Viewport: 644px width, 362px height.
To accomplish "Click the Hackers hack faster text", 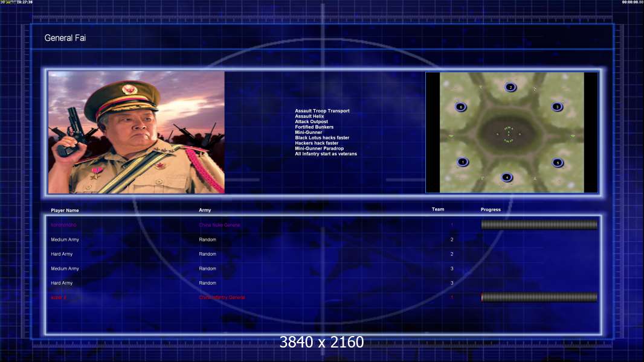I will (x=317, y=142).
